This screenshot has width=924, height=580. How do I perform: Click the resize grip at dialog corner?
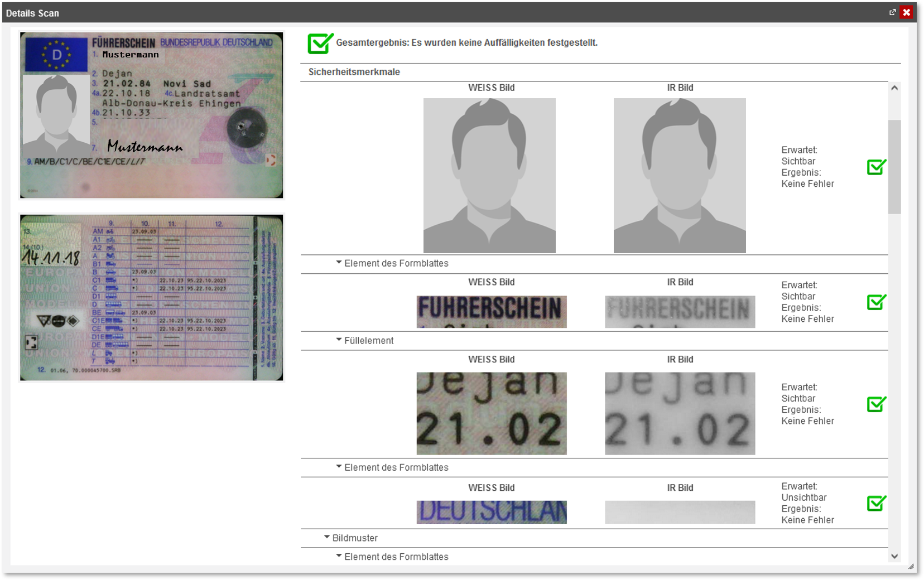pyautogui.click(x=911, y=566)
